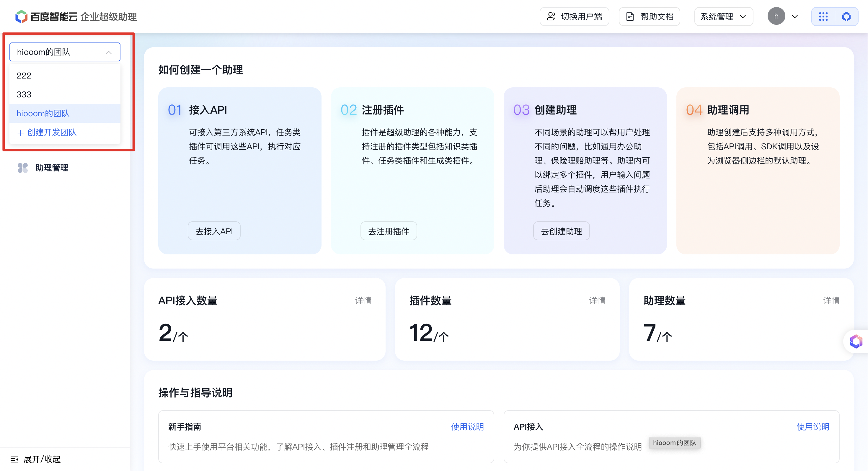Click the plugin count value 12/个
868x471 pixels.
click(429, 333)
